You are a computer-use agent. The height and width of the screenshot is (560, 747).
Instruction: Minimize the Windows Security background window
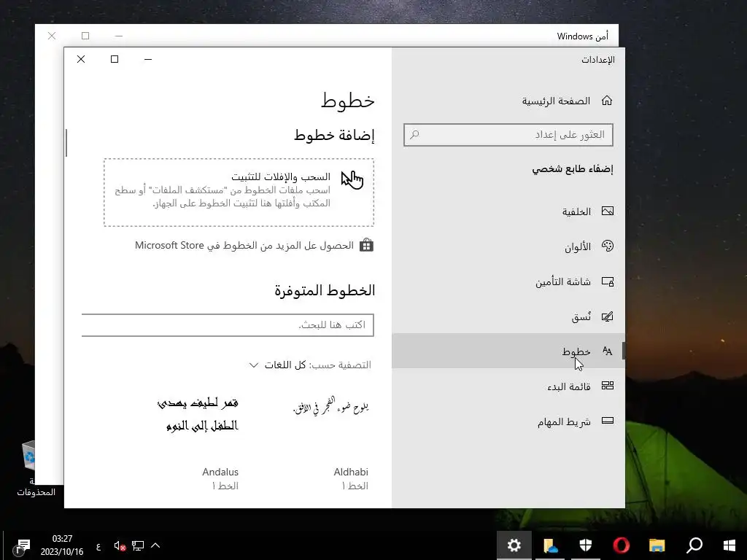[x=119, y=36]
